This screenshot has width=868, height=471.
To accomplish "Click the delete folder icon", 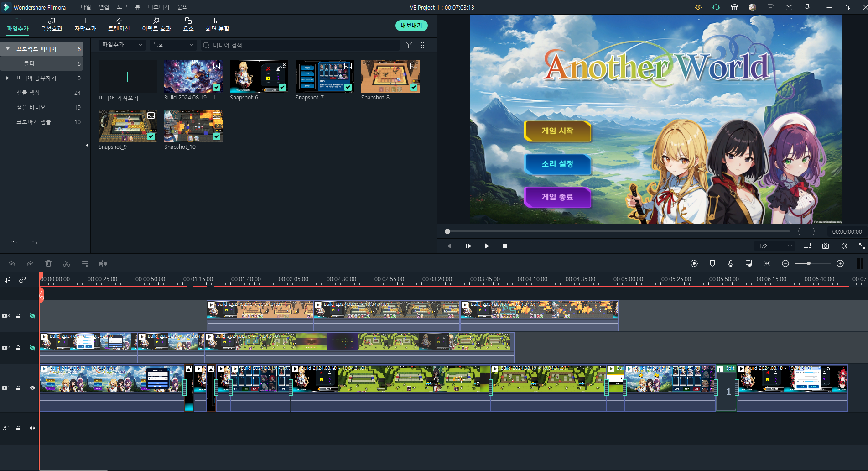I will click(34, 244).
